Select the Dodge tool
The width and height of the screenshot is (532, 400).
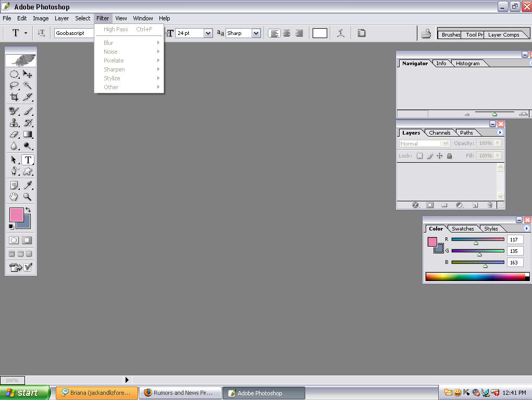pos(28,146)
